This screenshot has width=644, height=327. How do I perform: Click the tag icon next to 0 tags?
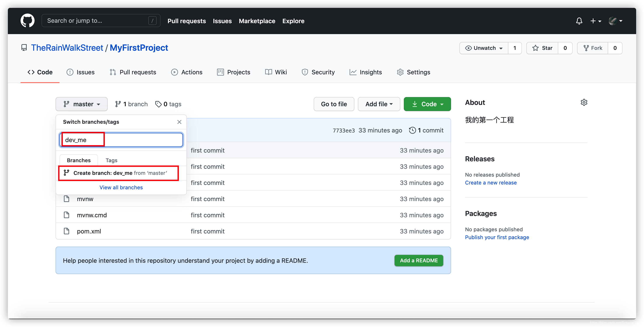[x=158, y=104]
